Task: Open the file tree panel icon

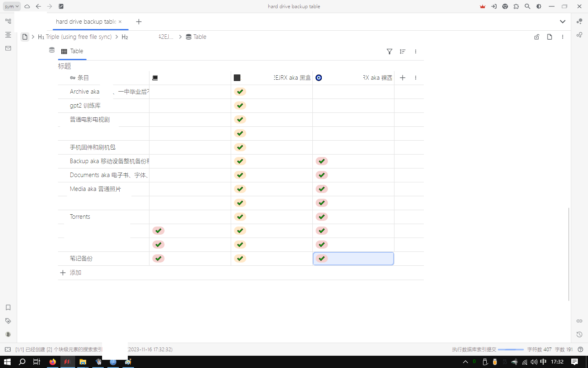Action: tap(8, 21)
